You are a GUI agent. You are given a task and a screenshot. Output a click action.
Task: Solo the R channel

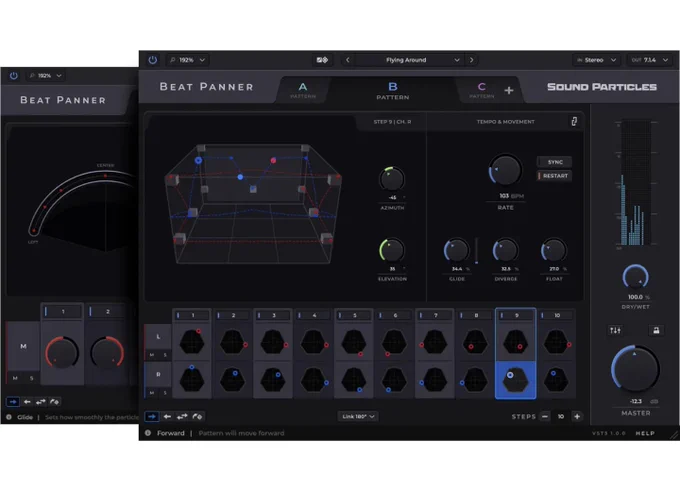(165, 393)
